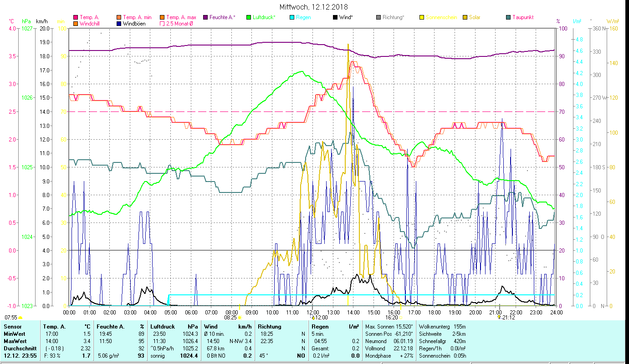
Task: Click the 0 Bft NO wind strength text
Action: [216, 356]
